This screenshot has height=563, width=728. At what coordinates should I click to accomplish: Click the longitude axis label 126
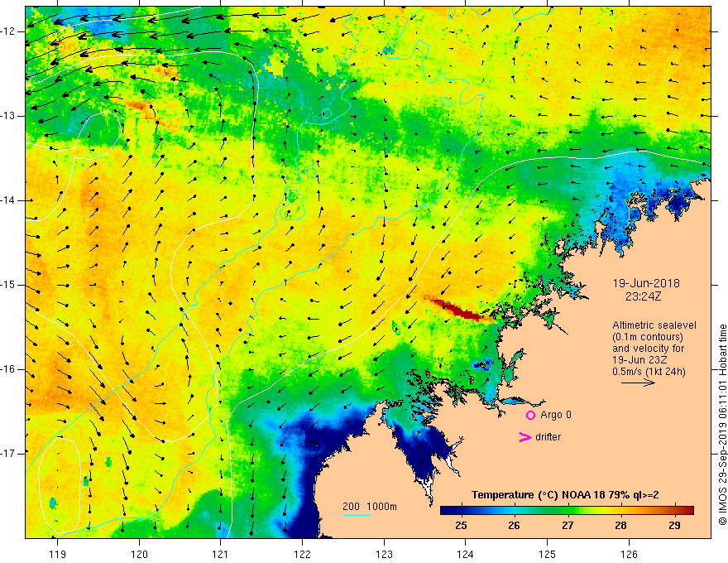click(629, 554)
